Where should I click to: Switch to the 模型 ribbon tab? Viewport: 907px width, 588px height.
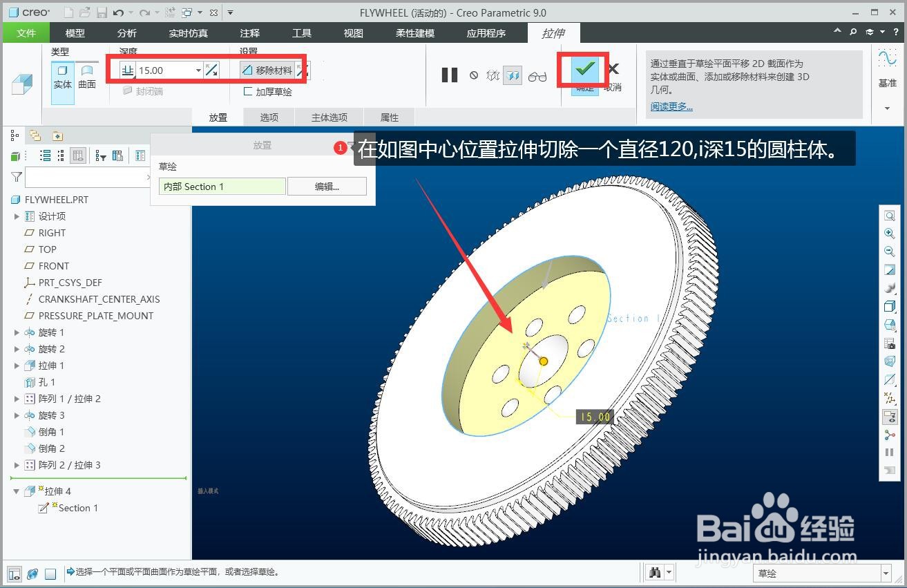[x=75, y=32]
